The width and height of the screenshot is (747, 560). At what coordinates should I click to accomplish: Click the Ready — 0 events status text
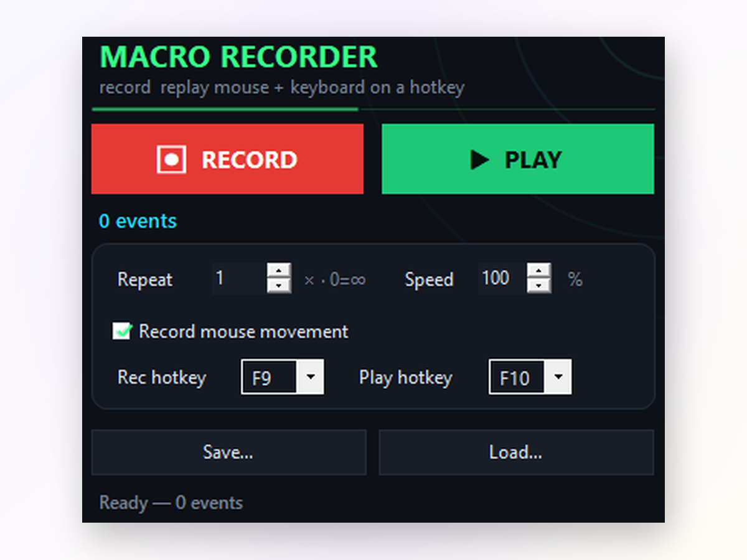(x=171, y=503)
